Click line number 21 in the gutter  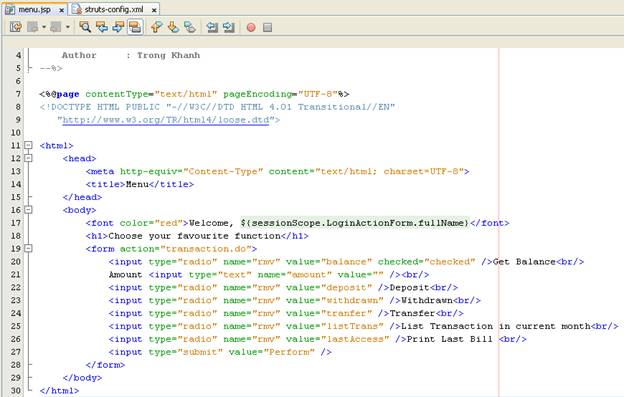[16, 274]
